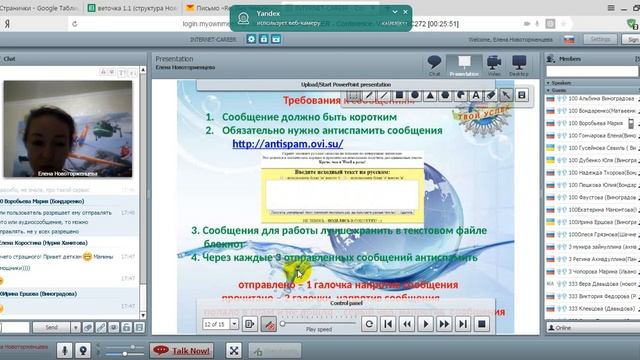Image resolution: width=640 pixels, height=360 pixels.
Task: Select the pie sector shape tool
Action: (460, 96)
